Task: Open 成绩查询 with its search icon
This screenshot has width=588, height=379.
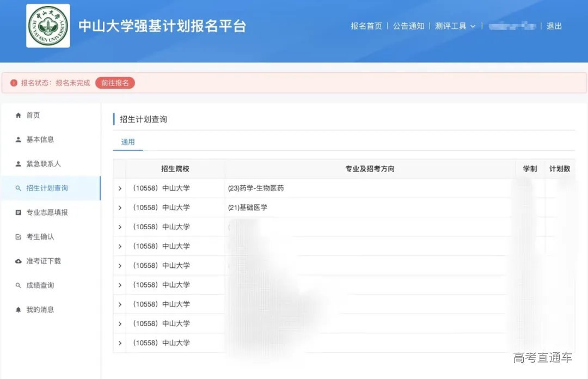Action: click(x=19, y=285)
